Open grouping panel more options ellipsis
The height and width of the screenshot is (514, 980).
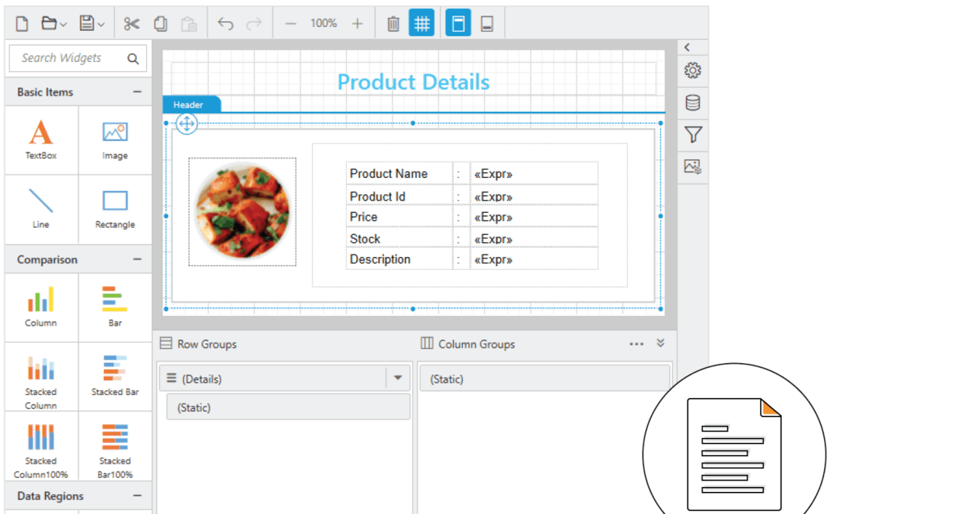tap(636, 344)
